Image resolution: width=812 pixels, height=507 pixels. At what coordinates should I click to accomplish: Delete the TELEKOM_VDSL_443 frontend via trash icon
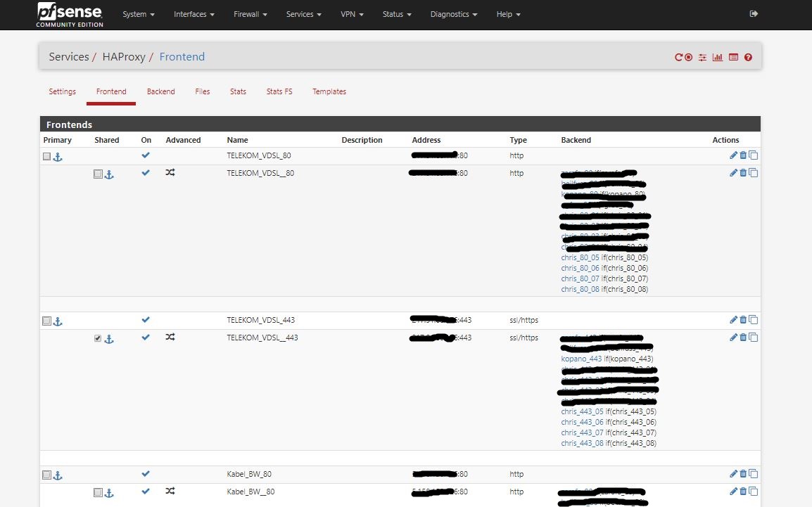click(743, 320)
